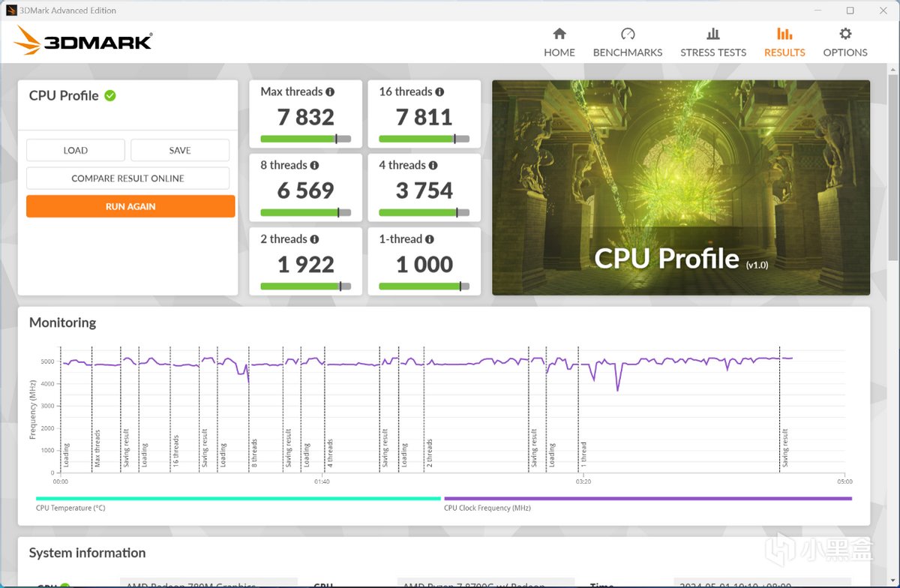Screen dimensions: 900x588
Task: Click scrollbar down arrow
Action: pyautogui.click(x=892, y=582)
